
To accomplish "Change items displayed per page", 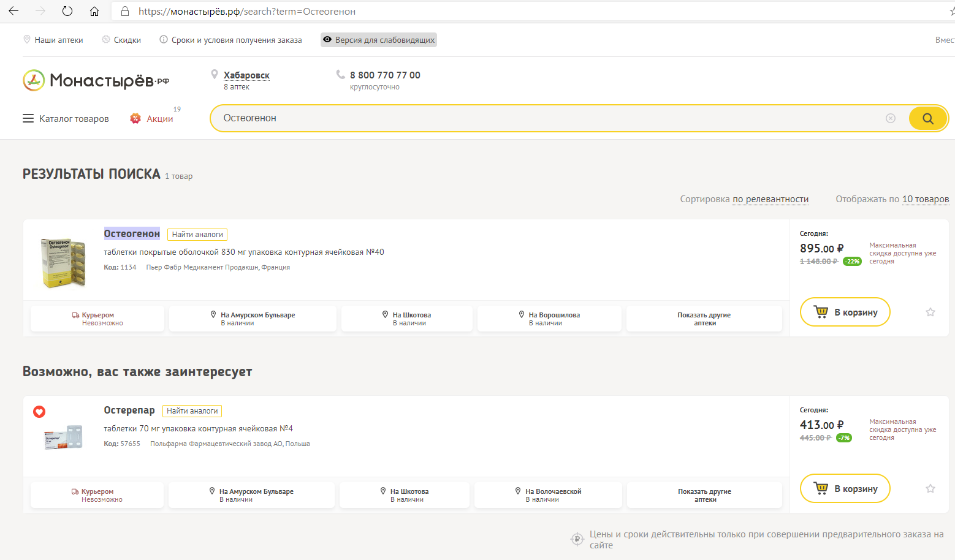I will pos(925,199).
